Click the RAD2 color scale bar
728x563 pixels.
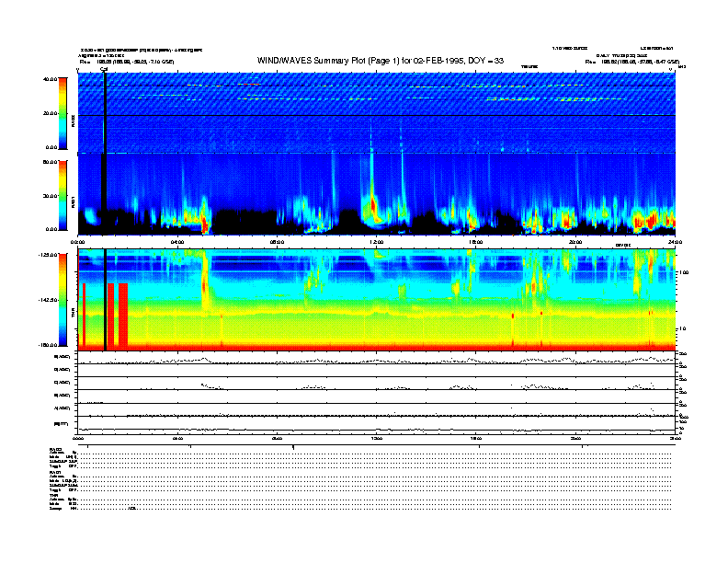tap(63, 113)
